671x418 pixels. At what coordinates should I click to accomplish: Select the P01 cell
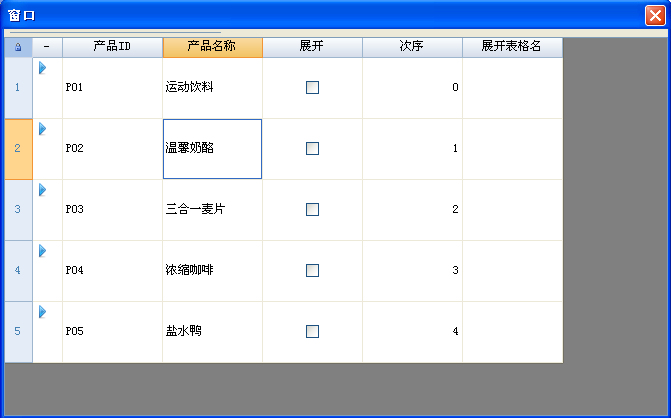point(113,88)
